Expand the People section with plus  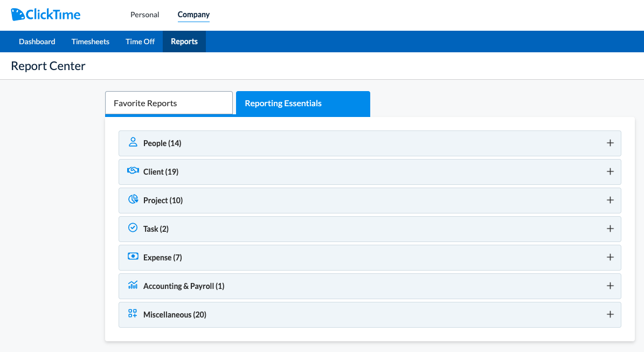[610, 143]
